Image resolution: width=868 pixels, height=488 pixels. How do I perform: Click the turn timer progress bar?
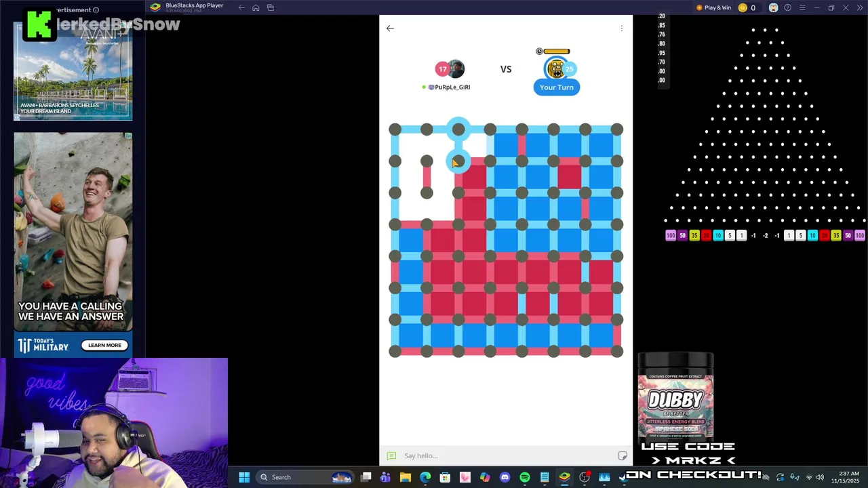pos(557,52)
